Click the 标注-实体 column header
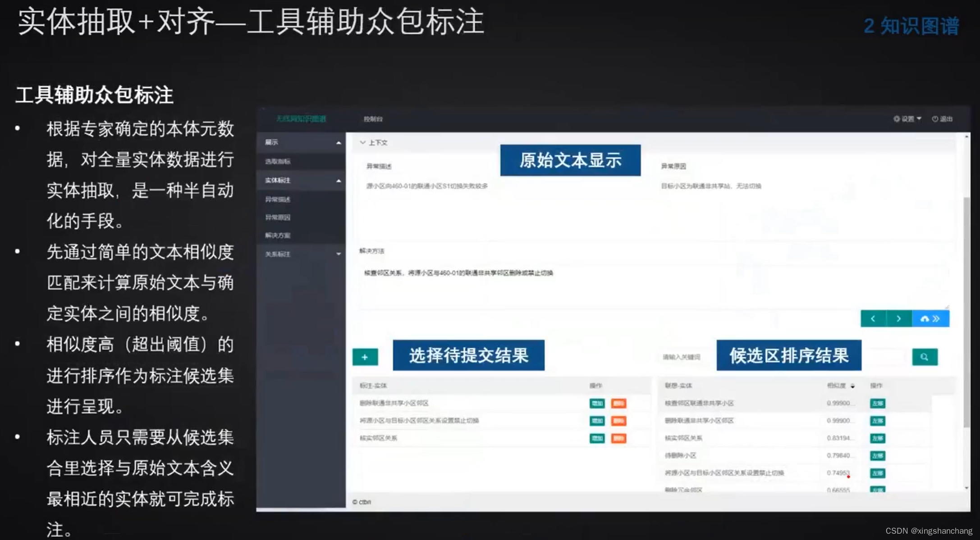 click(373, 386)
